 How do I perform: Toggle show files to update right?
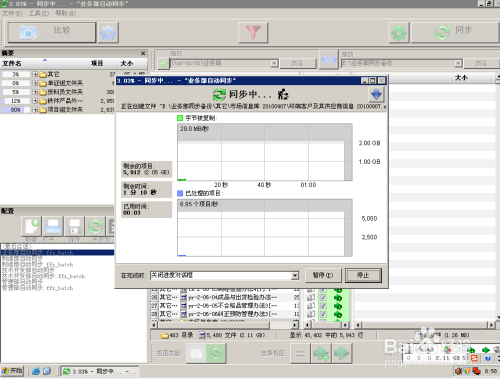point(341,353)
